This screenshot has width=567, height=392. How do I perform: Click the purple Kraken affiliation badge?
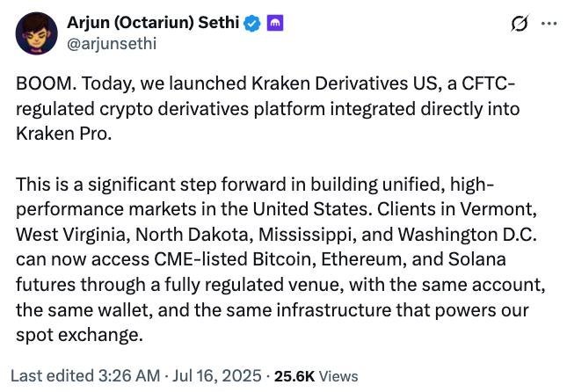[x=274, y=24]
